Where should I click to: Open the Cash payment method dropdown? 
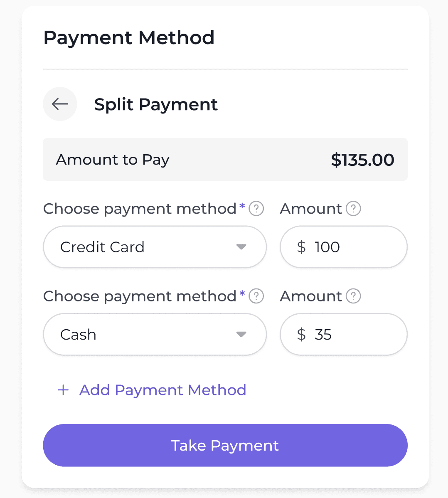[155, 334]
